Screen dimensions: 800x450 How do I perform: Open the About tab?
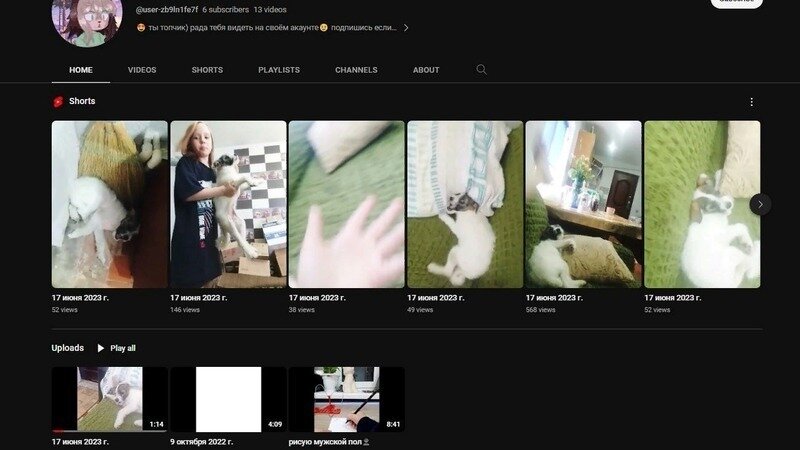pyautogui.click(x=426, y=70)
